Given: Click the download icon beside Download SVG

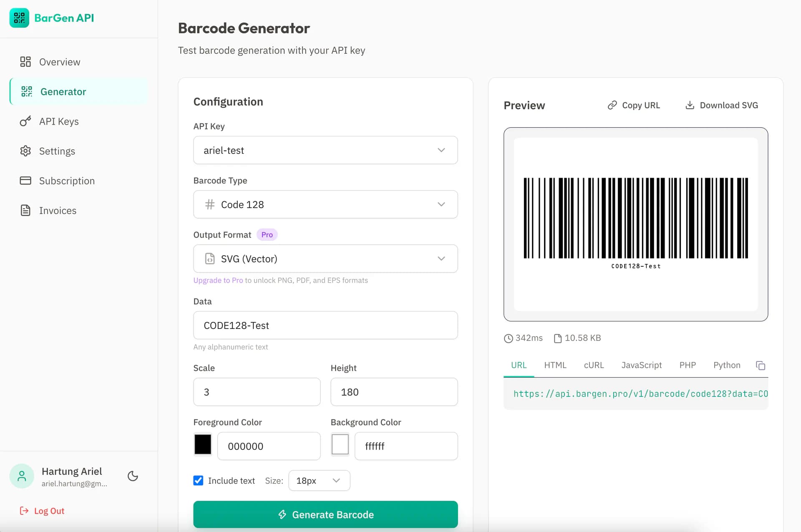Looking at the screenshot, I should point(690,105).
